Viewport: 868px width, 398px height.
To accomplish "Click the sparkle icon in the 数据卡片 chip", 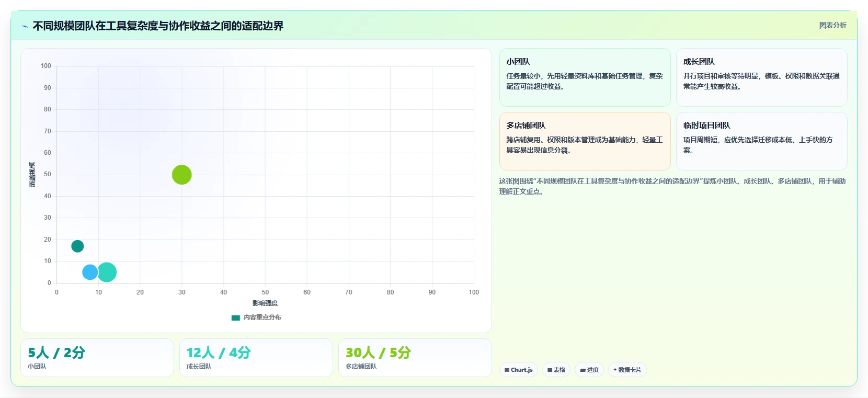I will (x=615, y=370).
